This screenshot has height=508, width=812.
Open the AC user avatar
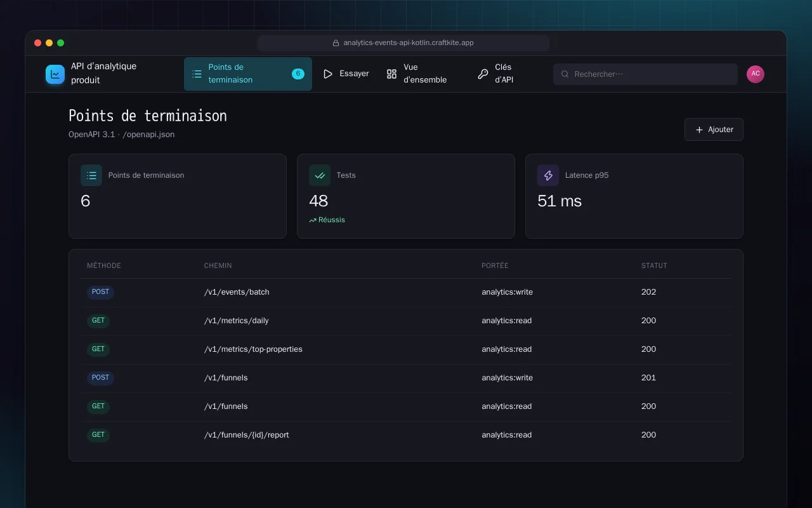click(756, 74)
